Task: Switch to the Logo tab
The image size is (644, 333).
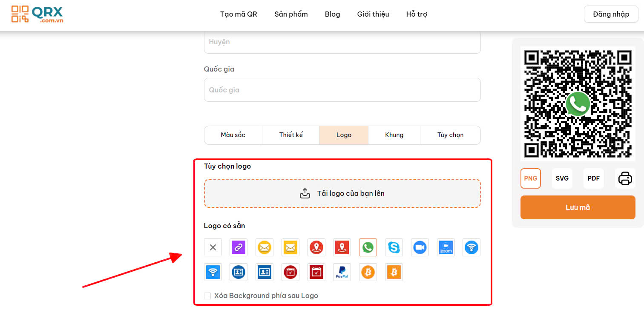Action: pyautogui.click(x=344, y=135)
